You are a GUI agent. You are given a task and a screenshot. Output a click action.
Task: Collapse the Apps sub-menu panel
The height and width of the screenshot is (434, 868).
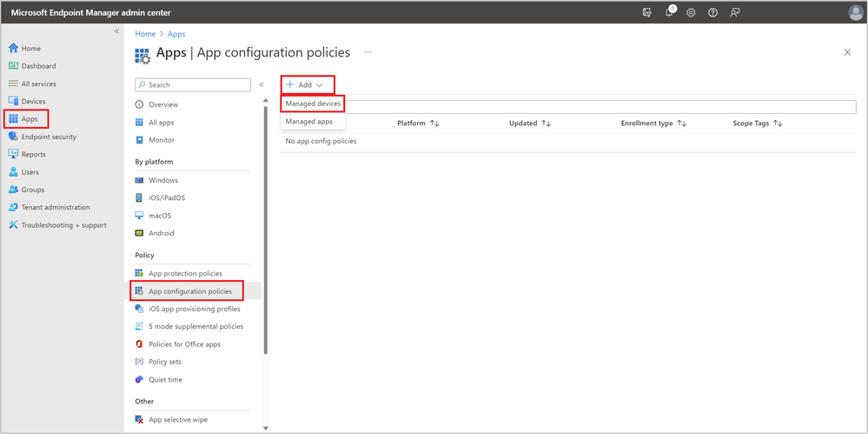(261, 85)
